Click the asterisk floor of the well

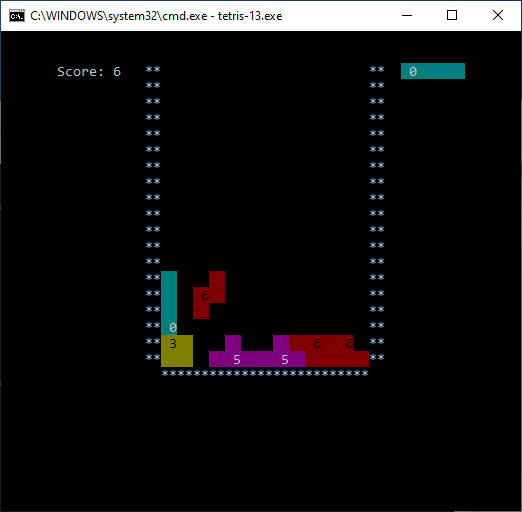[x=265, y=374]
